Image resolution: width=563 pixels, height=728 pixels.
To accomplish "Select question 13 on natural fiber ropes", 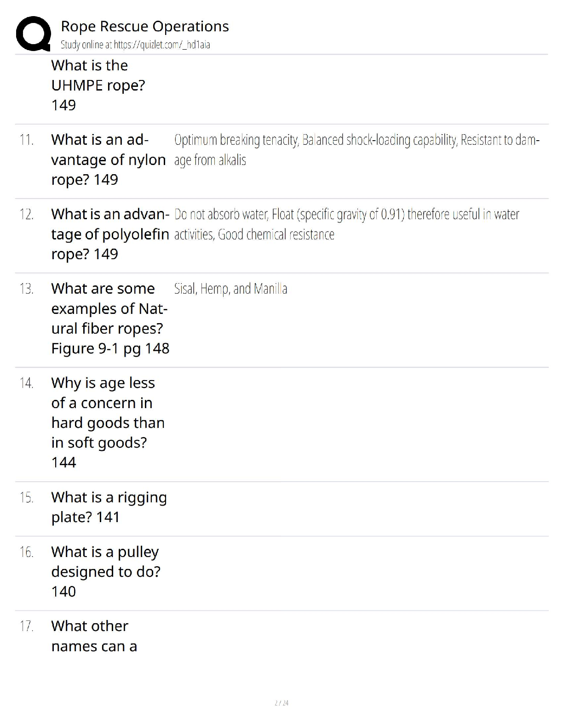I will click(x=110, y=318).
